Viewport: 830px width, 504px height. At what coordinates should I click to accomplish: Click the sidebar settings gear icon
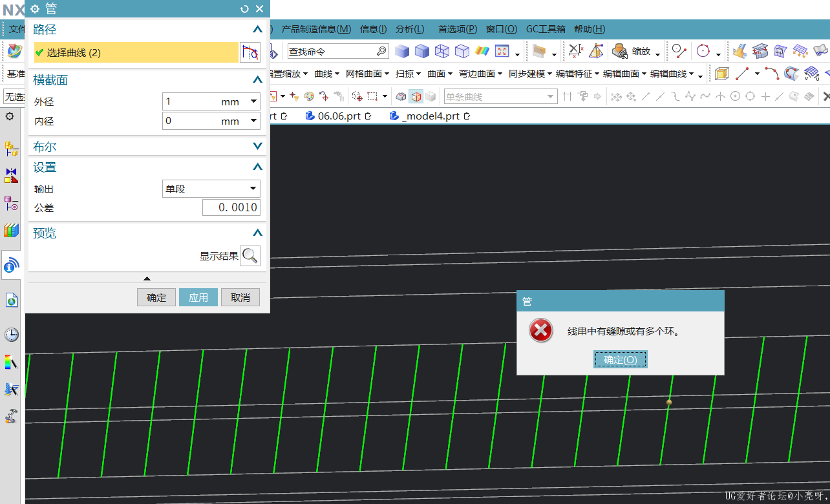tap(10, 116)
